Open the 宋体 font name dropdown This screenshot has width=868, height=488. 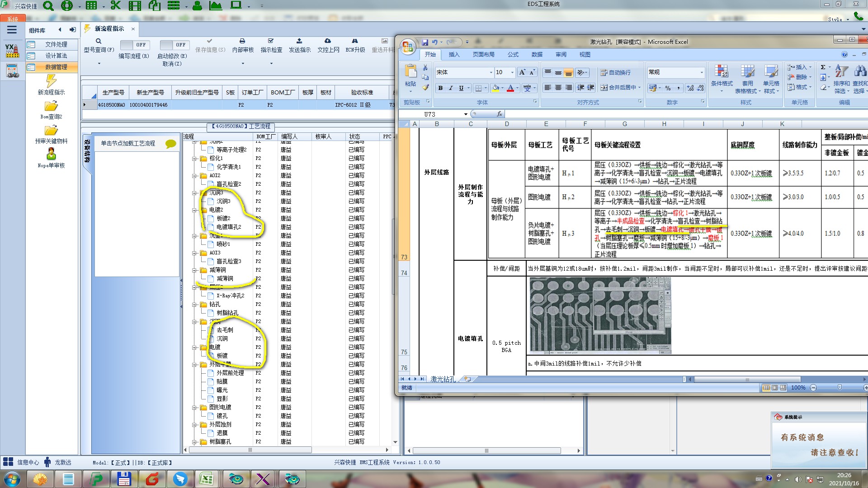(x=491, y=72)
